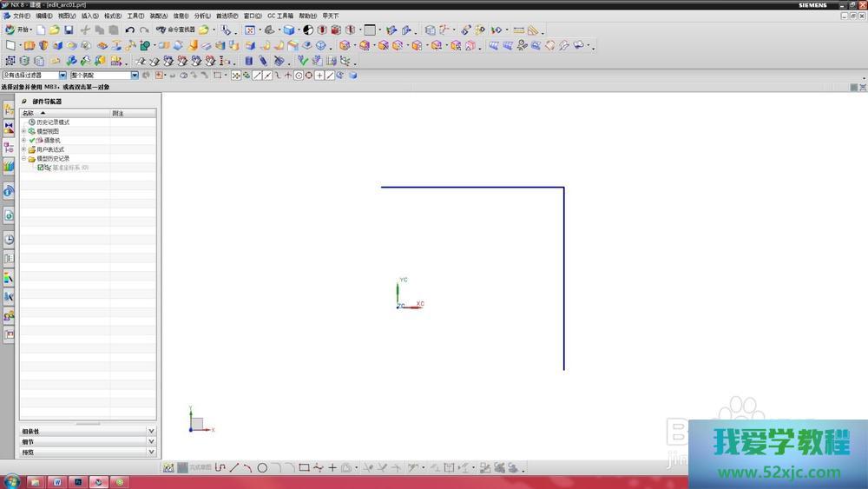Click the Open file folder icon
Screen dimensions: 868x489
pos(54,30)
